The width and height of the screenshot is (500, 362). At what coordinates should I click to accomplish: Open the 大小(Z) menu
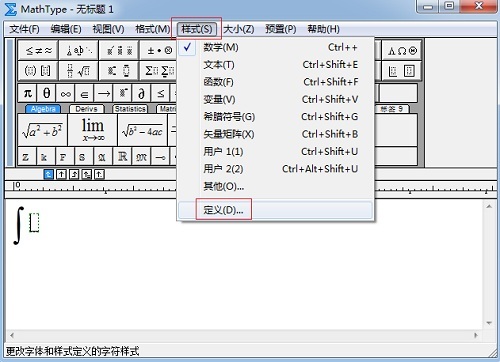(239, 29)
